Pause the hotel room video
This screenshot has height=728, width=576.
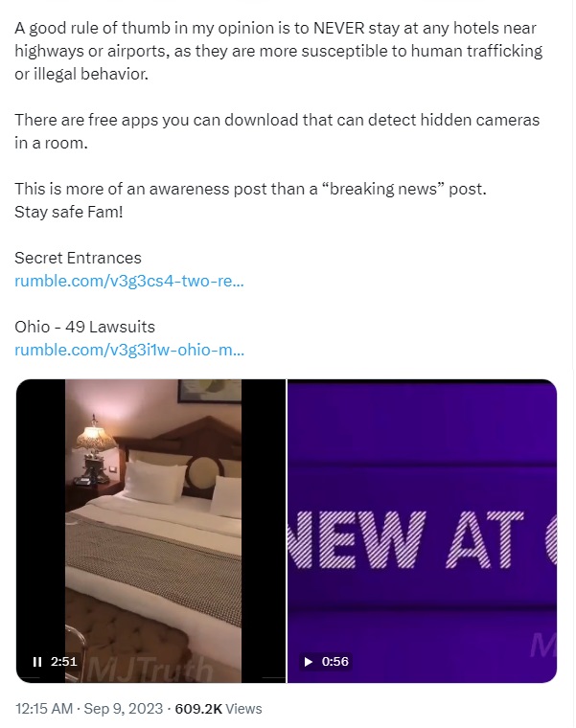tap(37, 662)
